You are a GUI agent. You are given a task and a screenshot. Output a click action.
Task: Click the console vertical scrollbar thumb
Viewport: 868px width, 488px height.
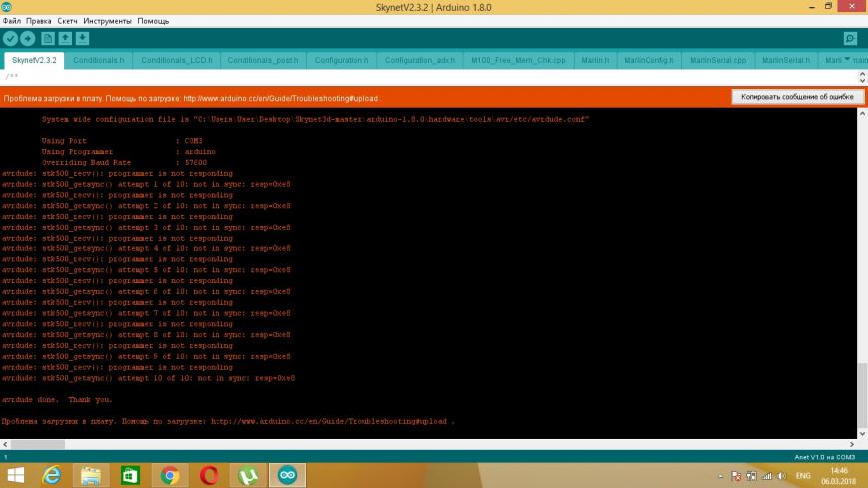coord(862,393)
